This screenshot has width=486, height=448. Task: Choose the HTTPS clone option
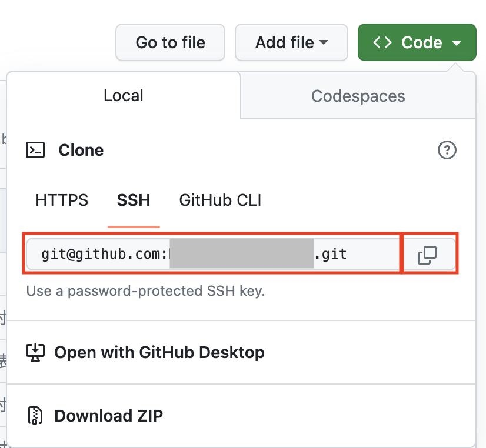tap(62, 200)
